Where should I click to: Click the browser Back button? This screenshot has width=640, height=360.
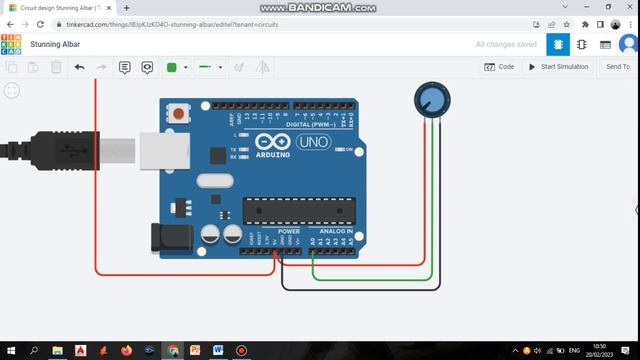(10, 24)
